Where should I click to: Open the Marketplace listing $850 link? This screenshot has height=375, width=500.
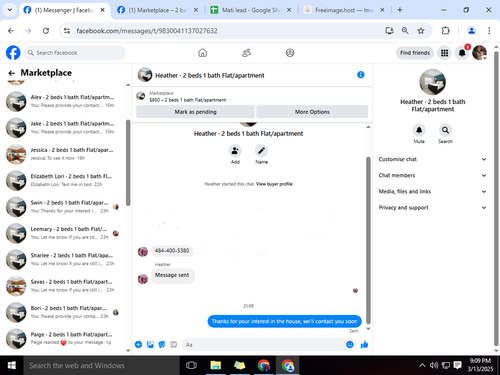point(188,100)
